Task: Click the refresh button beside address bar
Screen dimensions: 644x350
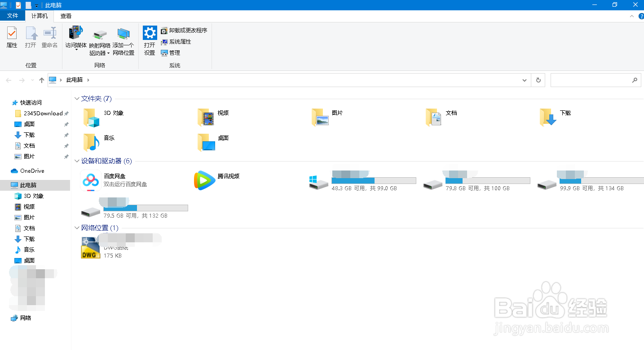Action: 538,80
